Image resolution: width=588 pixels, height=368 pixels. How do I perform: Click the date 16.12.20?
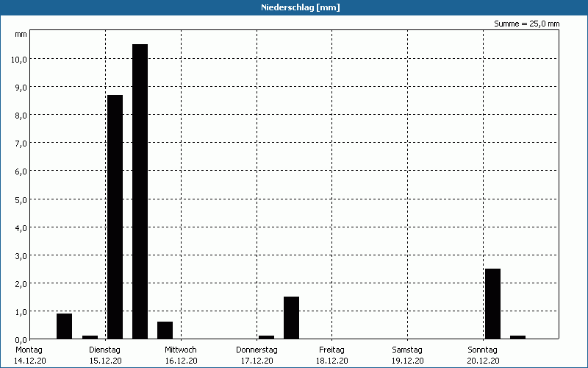pyautogui.click(x=181, y=361)
